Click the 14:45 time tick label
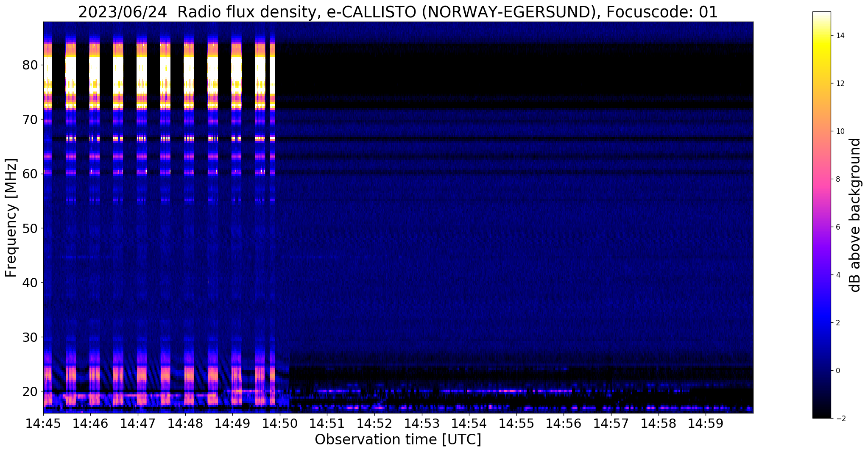The image size is (868, 452). pos(43,423)
